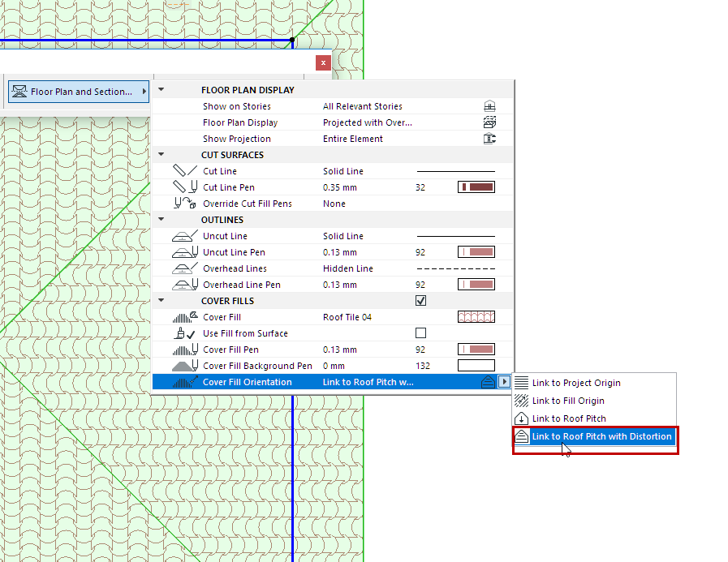The image size is (728, 562).
Task: Open the Floor Plan and Section submenu arrow
Action: pos(144,92)
